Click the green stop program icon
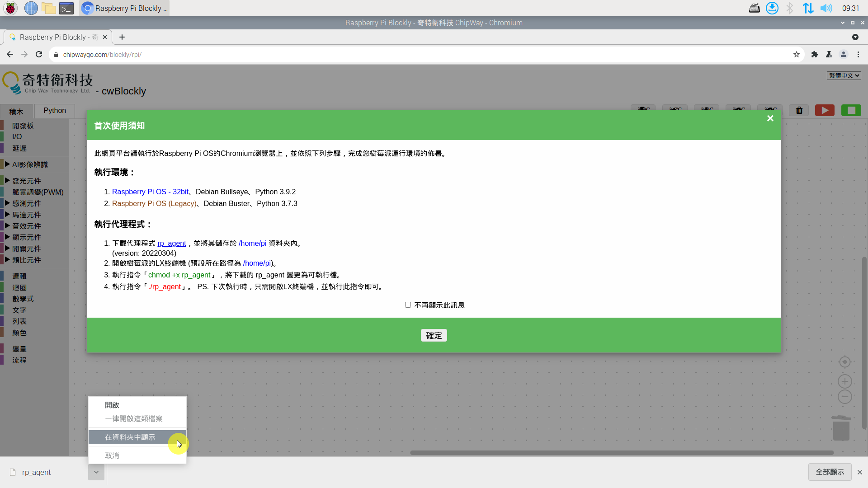 point(851,110)
